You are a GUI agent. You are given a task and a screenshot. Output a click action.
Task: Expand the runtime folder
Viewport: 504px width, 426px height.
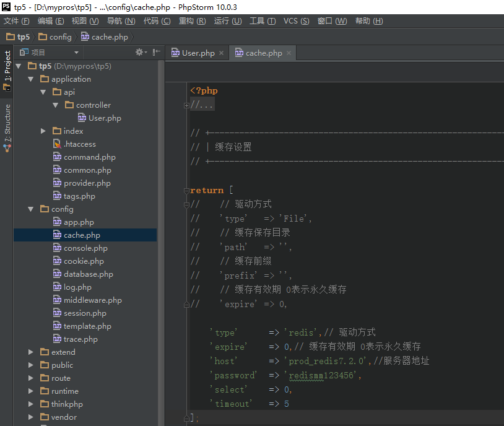tap(31, 391)
